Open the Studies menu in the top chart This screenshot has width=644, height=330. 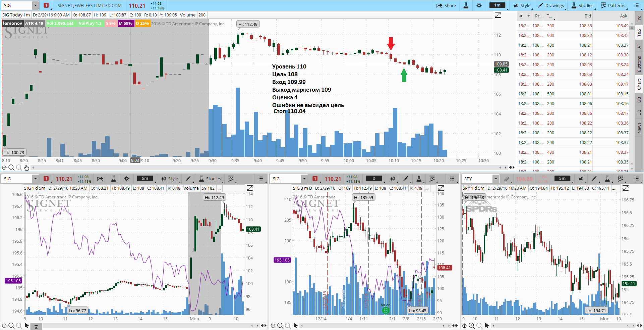[x=582, y=5]
